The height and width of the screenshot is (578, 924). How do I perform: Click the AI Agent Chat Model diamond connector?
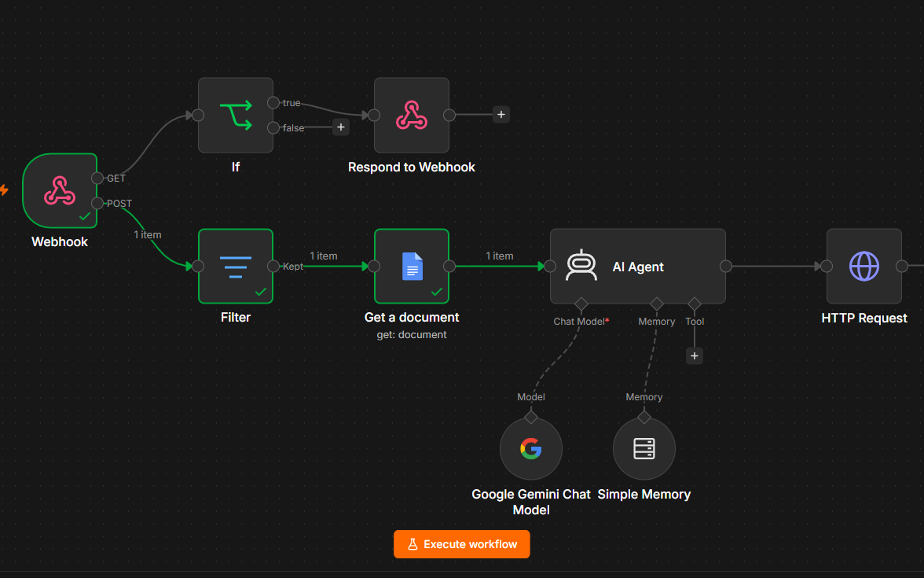coord(581,304)
